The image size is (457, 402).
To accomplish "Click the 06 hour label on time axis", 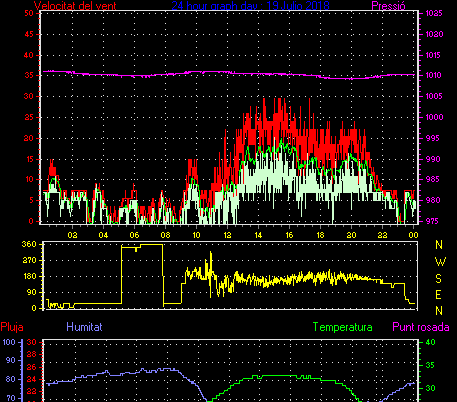I will (x=134, y=235).
